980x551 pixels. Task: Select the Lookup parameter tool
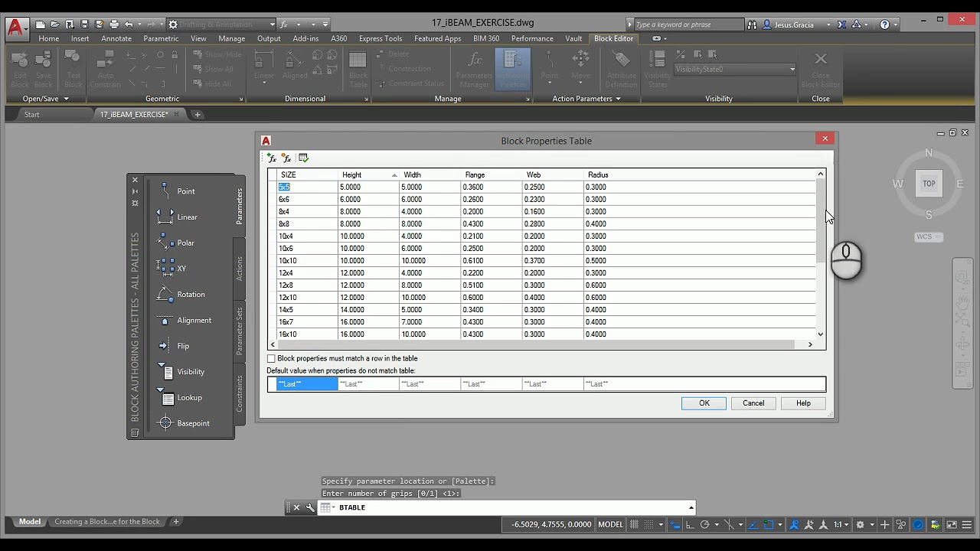pos(180,397)
